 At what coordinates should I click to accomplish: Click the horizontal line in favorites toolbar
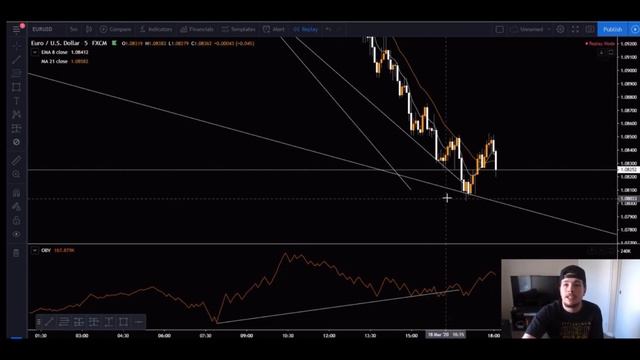point(138,322)
